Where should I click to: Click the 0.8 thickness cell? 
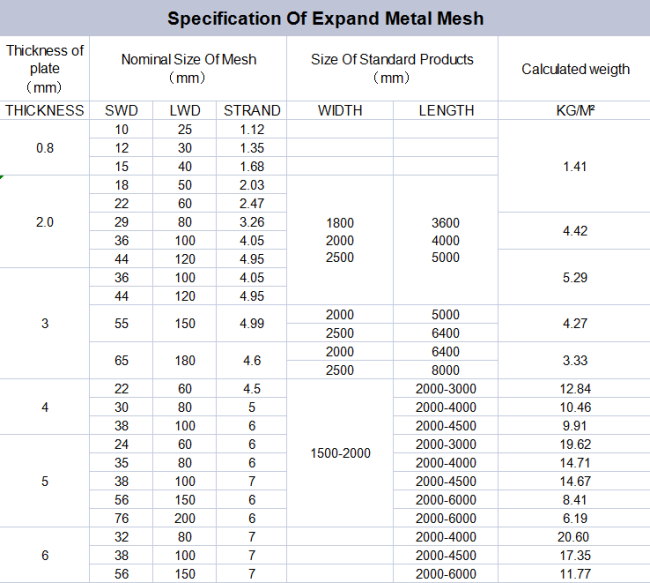click(x=44, y=148)
